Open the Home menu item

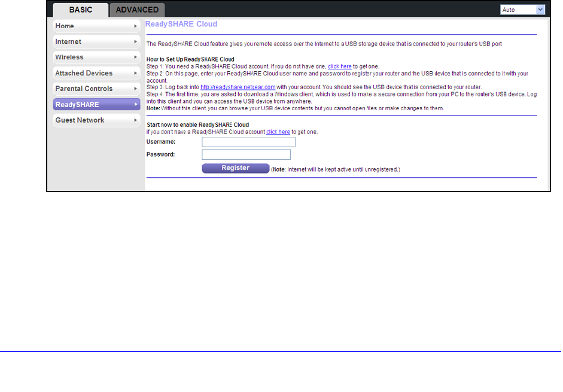pos(96,26)
